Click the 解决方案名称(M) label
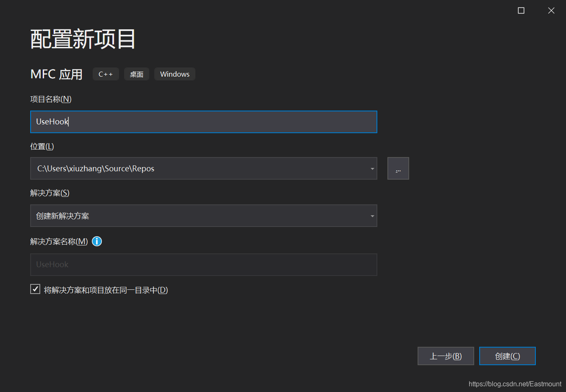 [x=59, y=242]
